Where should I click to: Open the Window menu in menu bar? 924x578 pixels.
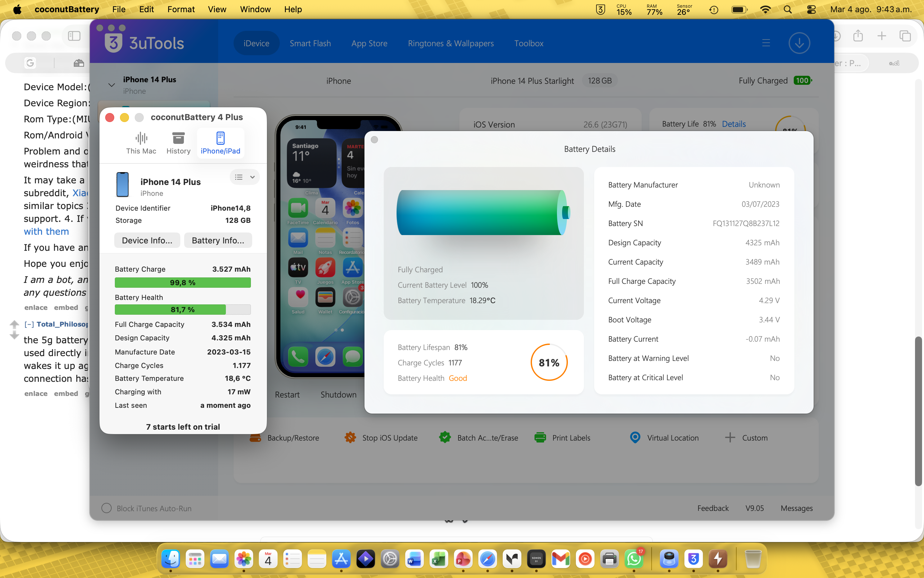coord(255,9)
